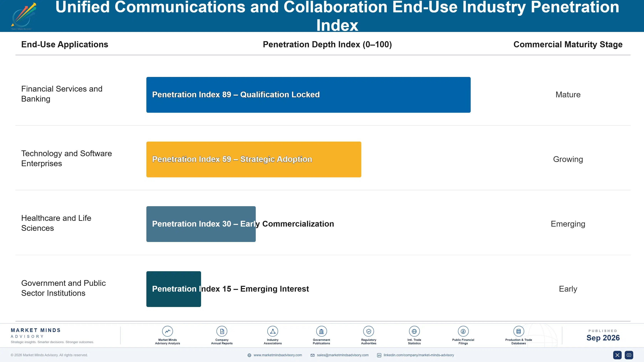Open linkedin.com/company/market-minds-advisory link

pyautogui.click(x=419, y=355)
